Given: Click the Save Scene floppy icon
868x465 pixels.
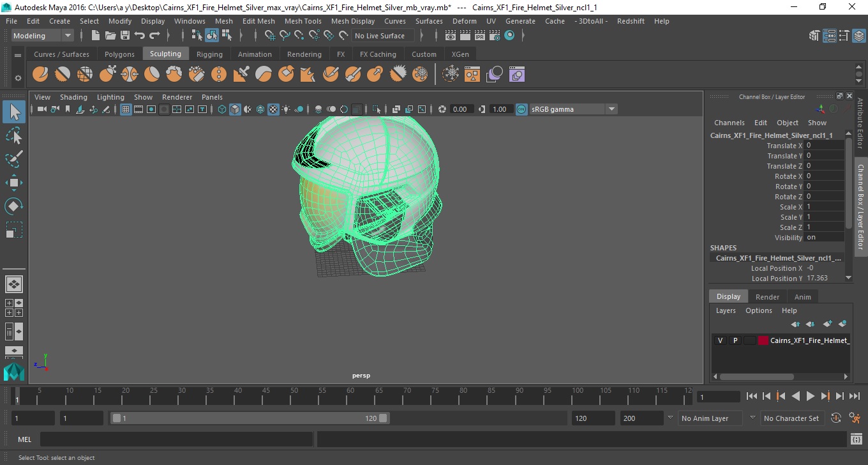Looking at the screenshot, I should tap(125, 36).
